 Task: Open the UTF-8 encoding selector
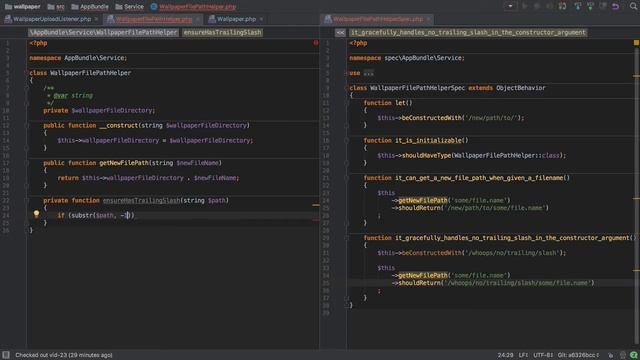point(543,355)
